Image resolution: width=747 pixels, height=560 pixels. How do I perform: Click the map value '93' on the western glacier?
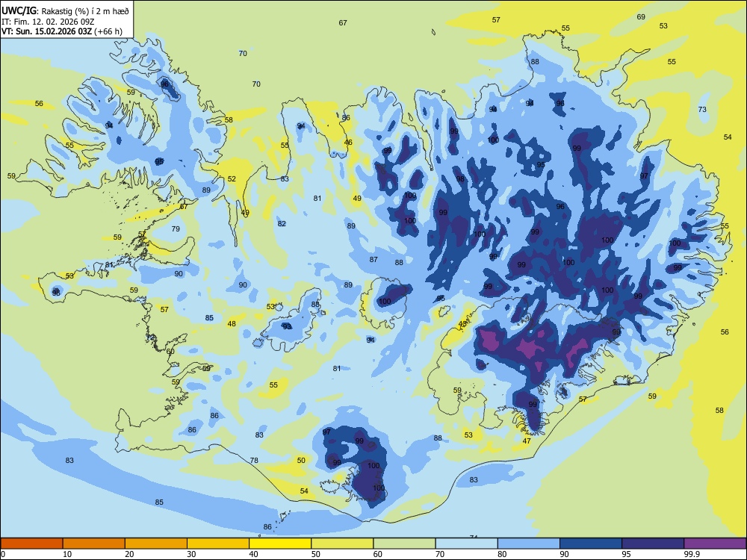287,327
